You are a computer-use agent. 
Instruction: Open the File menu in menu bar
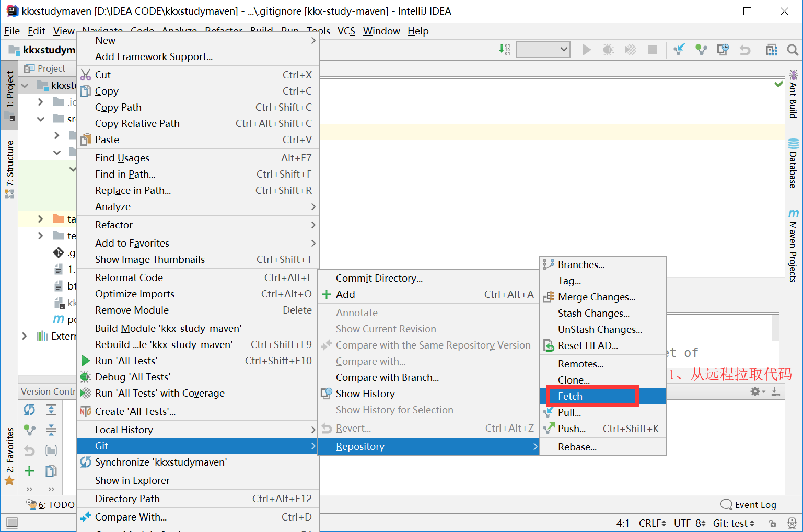pyautogui.click(x=11, y=31)
